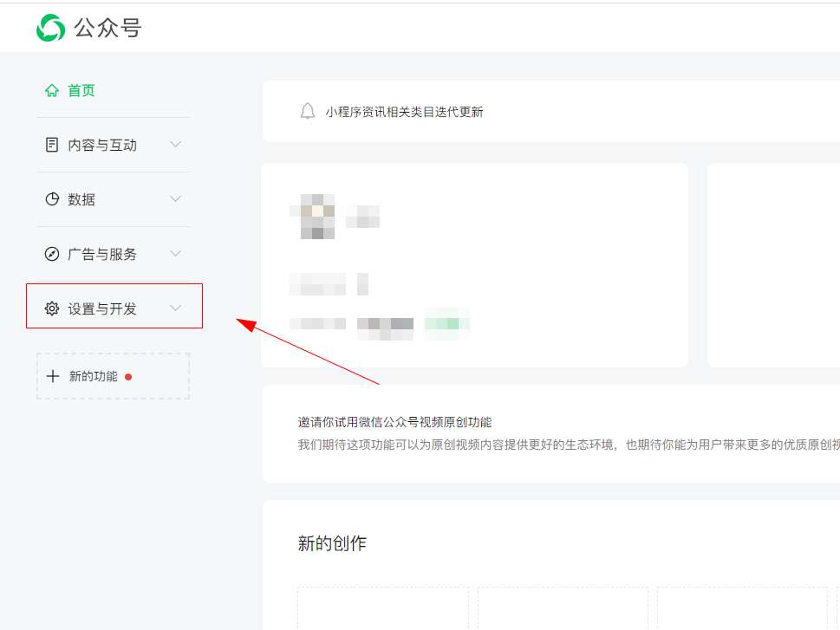Click the notification bell icon
Screen dimensions: 840x630
point(308,112)
